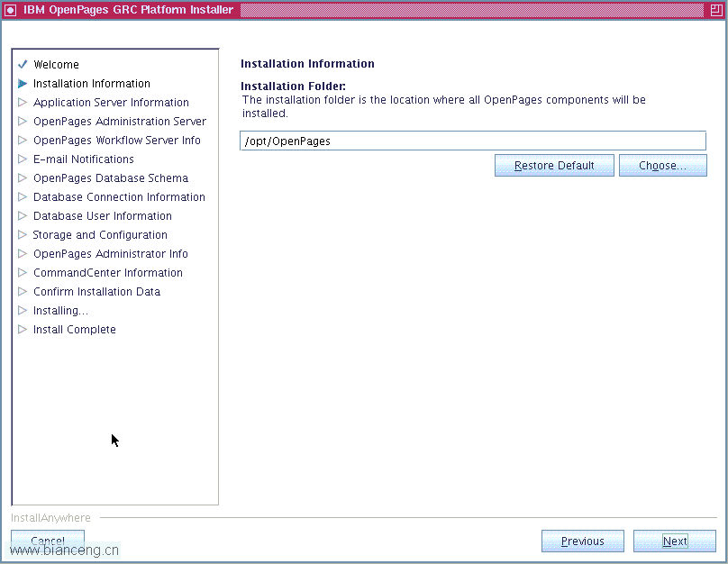Select the OpenPages Database Schema step

pos(111,178)
